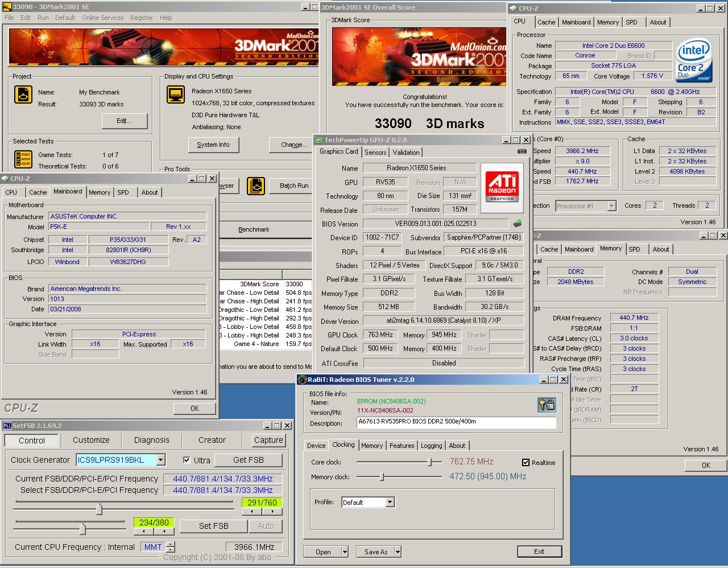728x568 pixels.
Task: Click the monitor icon in Display and CPU Settings
Action: 176,94
